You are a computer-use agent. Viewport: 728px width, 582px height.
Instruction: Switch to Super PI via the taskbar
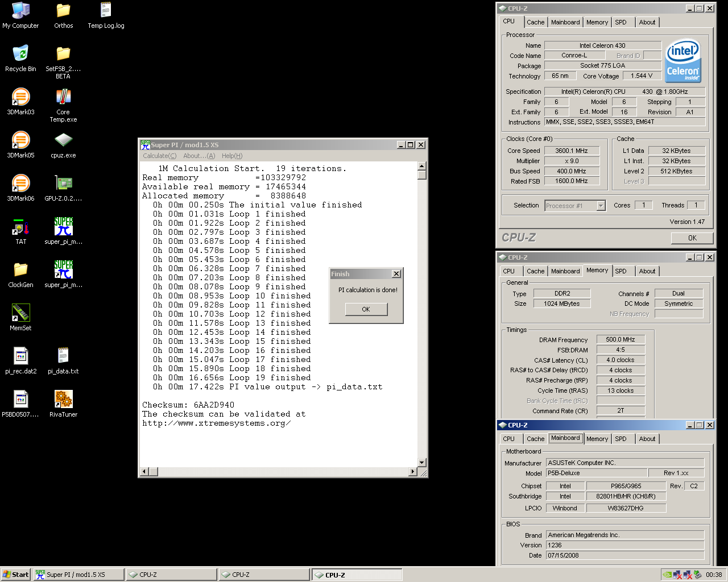point(78,575)
